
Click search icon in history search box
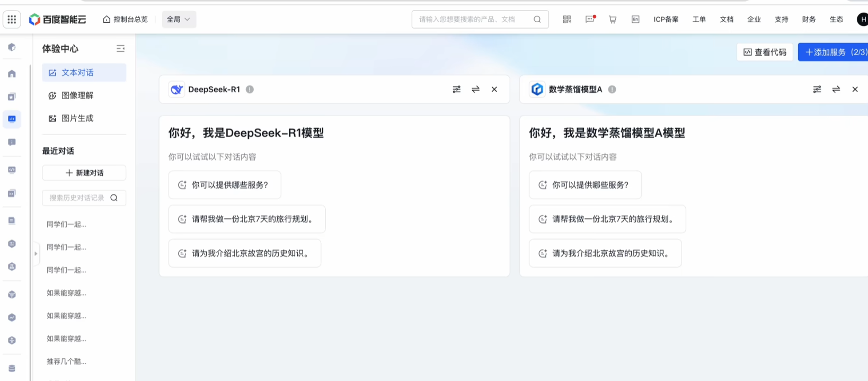coord(114,198)
